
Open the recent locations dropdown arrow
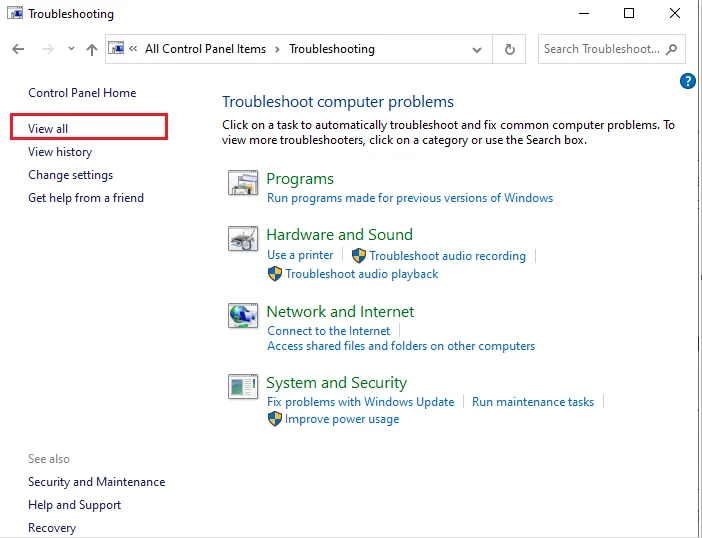(x=71, y=49)
